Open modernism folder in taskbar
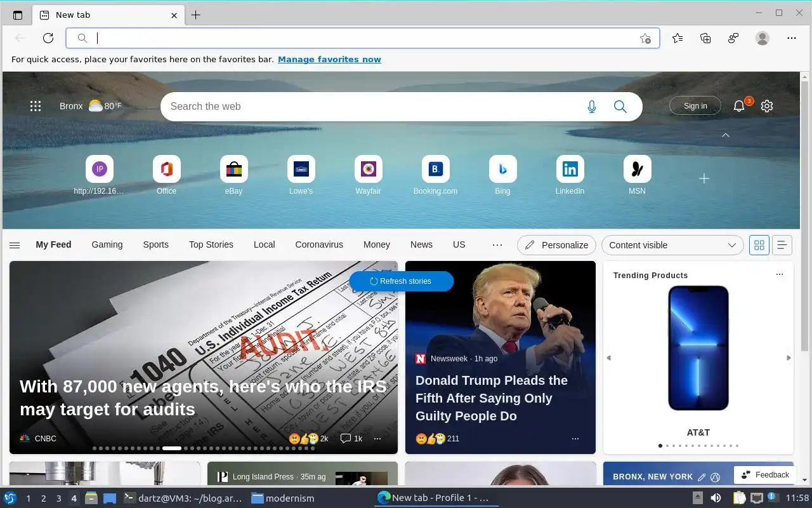Image resolution: width=812 pixels, height=508 pixels. pyautogui.click(x=283, y=498)
